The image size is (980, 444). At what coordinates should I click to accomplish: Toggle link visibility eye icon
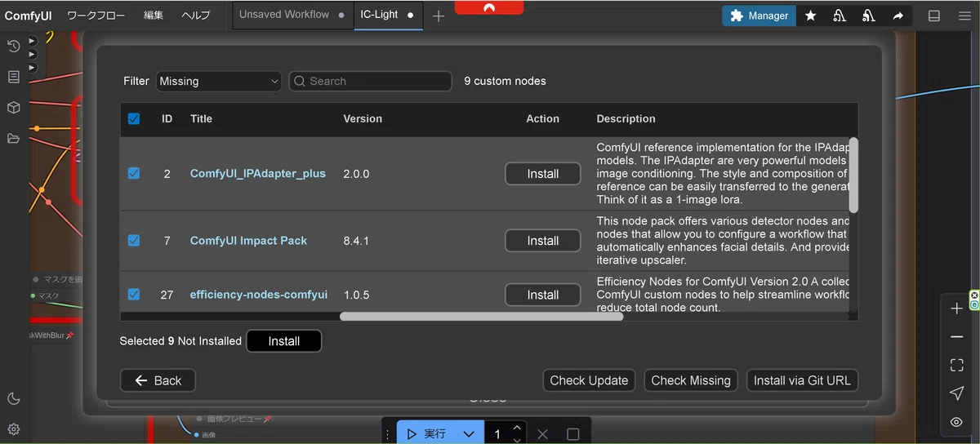click(x=956, y=422)
